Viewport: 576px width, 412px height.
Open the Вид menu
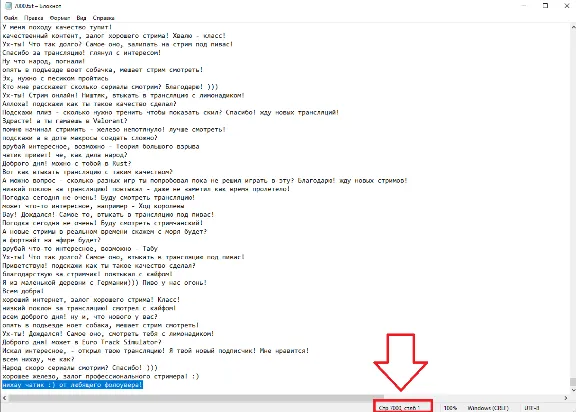[x=81, y=18]
